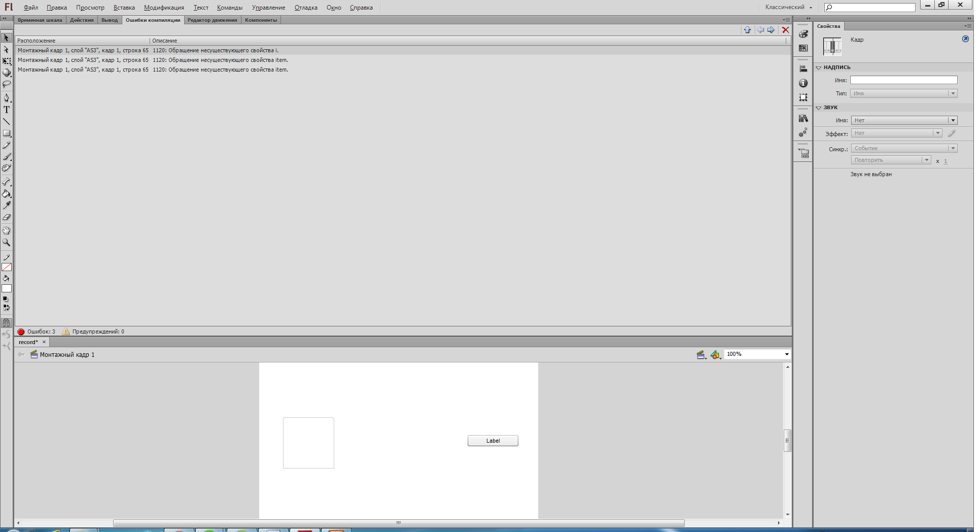Image resolution: width=980 pixels, height=532 pixels.
Task: Select the Eraser tool
Action: (7, 217)
